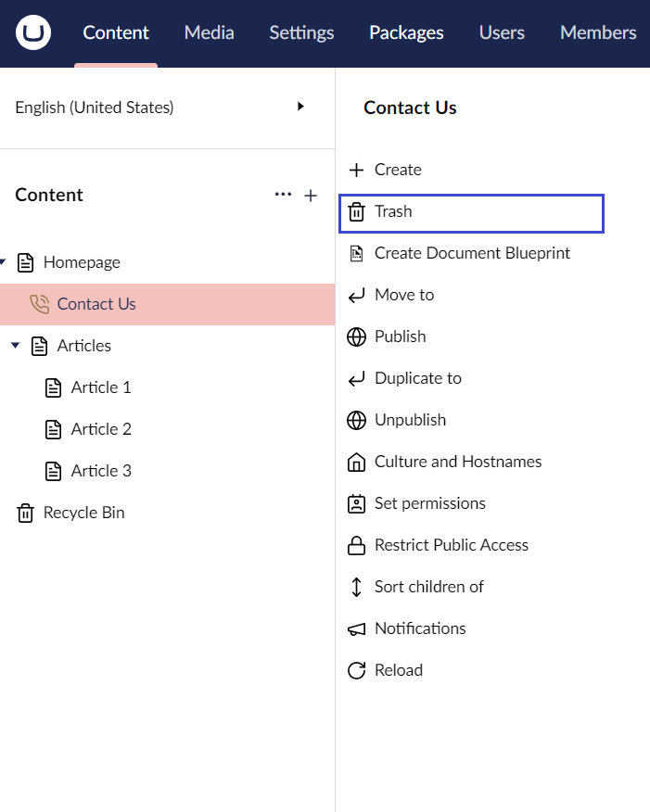This screenshot has width=650, height=812.
Task: Click the house icon for Culture and Hostnames
Action: point(357,462)
